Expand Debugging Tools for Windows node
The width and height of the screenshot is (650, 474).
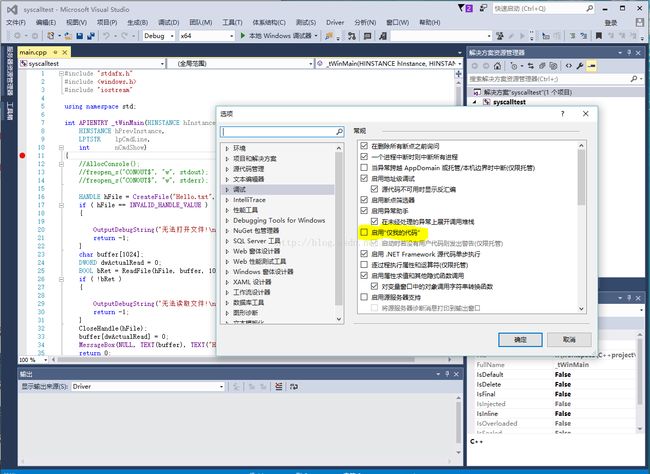tap(227, 220)
